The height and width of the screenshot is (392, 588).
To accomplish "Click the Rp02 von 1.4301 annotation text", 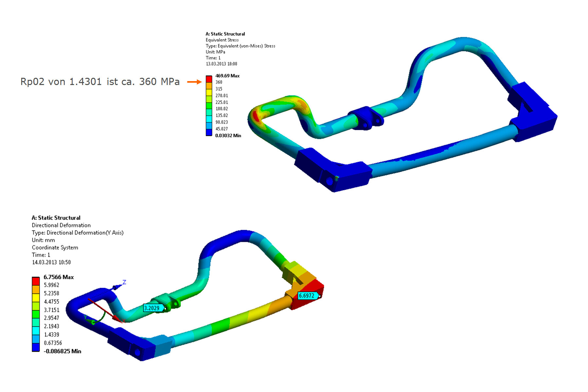I will [100, 81].
